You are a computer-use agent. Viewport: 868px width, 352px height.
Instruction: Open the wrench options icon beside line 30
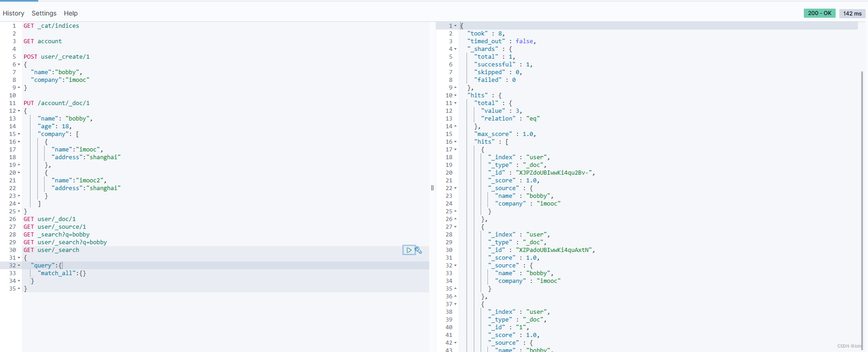pyautogui.click(x=419, y=250)
